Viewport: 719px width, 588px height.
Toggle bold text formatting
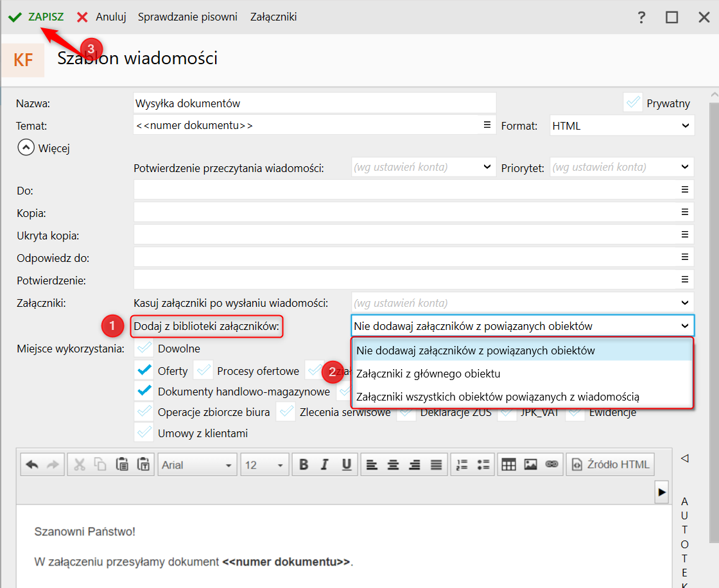[304, 465]
